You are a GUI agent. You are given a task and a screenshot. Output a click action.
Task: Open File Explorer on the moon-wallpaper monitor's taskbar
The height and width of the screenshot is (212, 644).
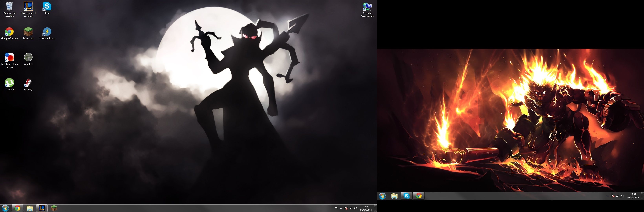[29, 208]
